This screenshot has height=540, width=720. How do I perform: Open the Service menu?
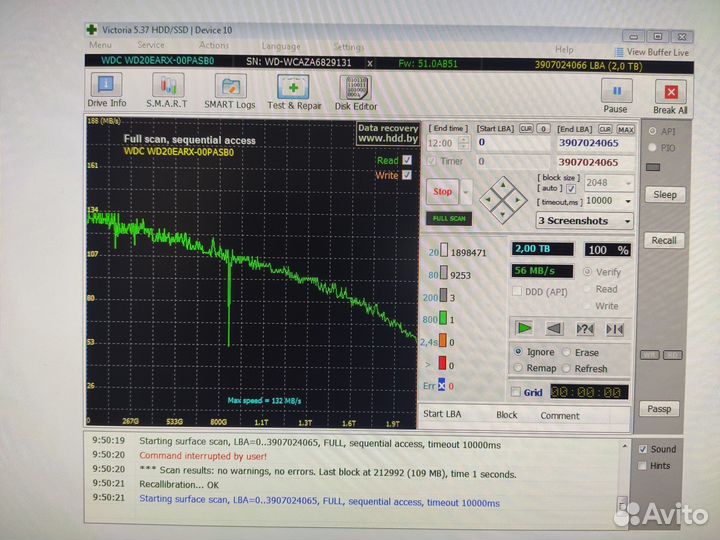click(x=151, y=46)
